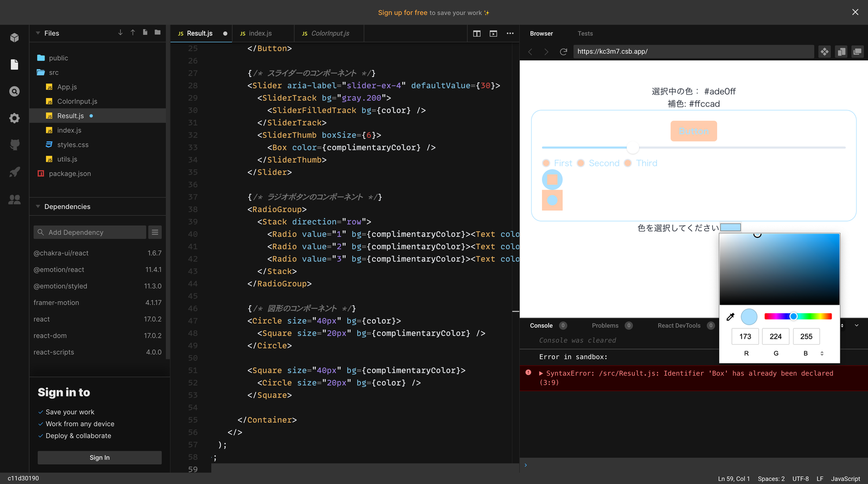Screen dimensions: 868x484
Task: Click the B value field showing 255
Action: pos(806,337)
